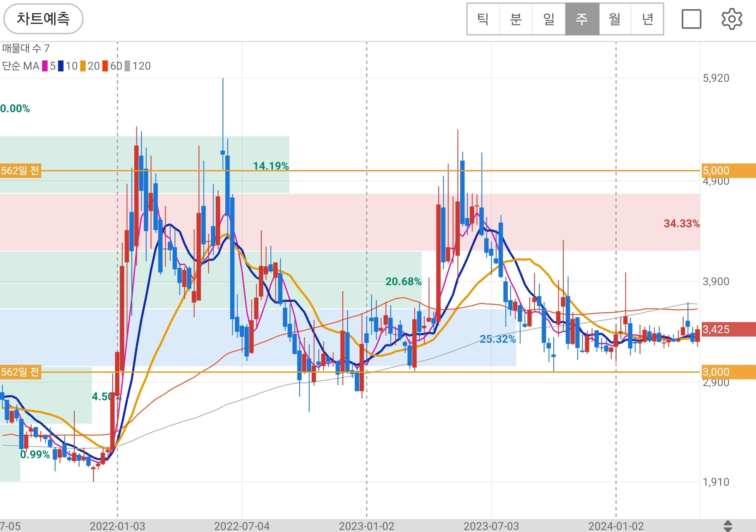
Task: Click the 매물대 수 7 label
Action: [26, 48]
